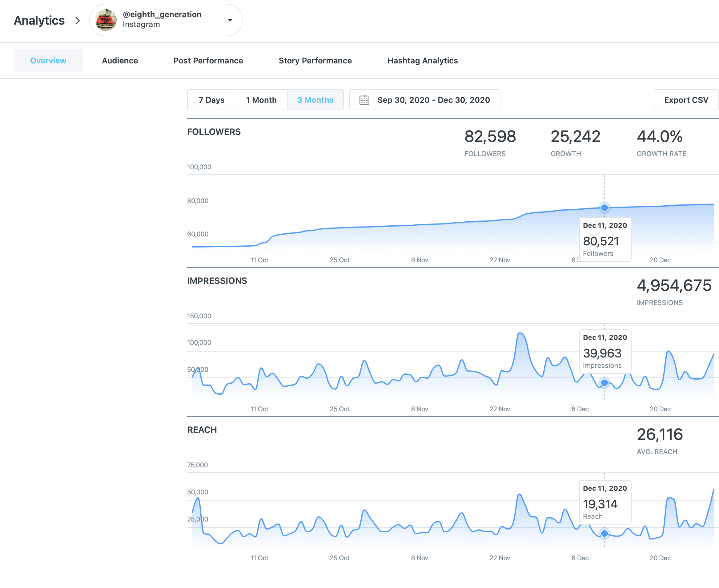
Task: Switch to the Audience tab
Action: tap(120, 61)
